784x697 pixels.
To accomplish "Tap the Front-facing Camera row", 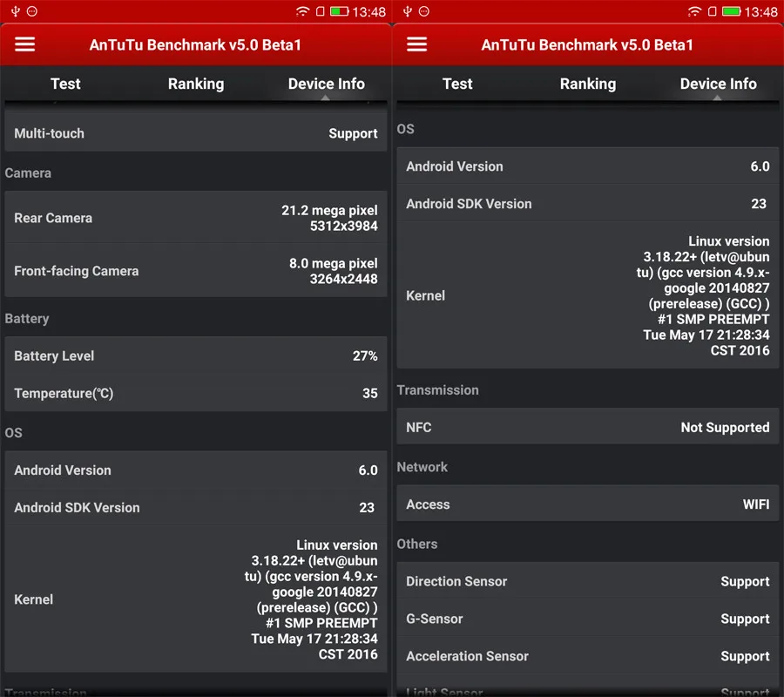I will (x=196, y=270).
